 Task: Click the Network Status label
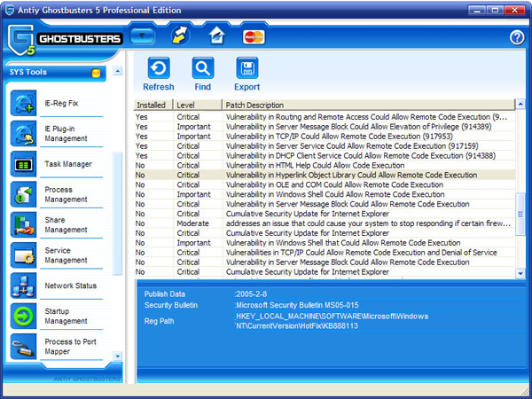[71, 286]
